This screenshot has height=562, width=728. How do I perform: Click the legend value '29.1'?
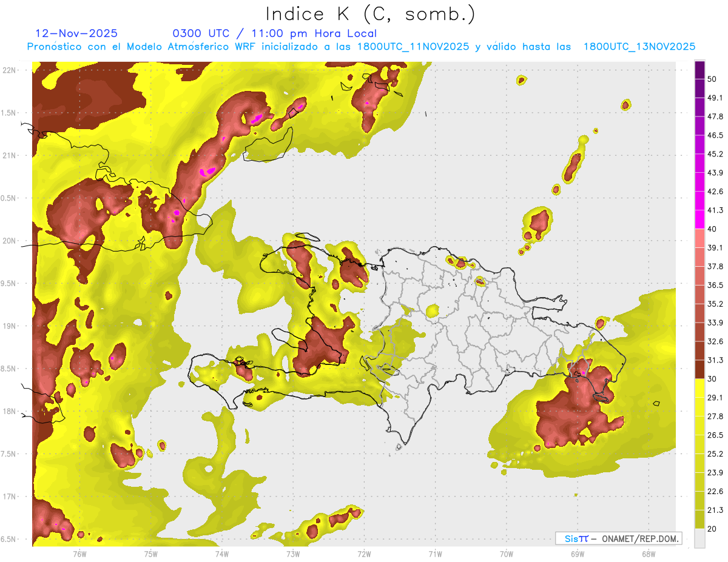[x=715, y=397]
